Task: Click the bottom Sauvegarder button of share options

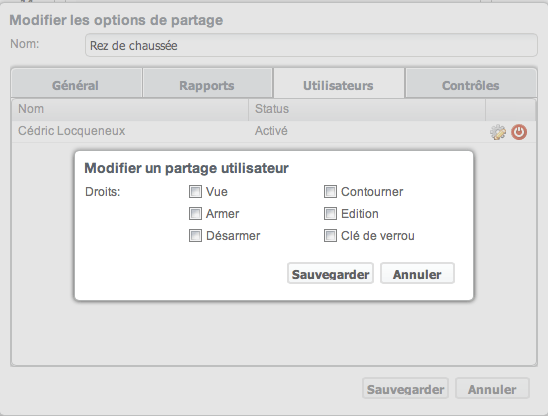Action: click(x=405, y=388)
